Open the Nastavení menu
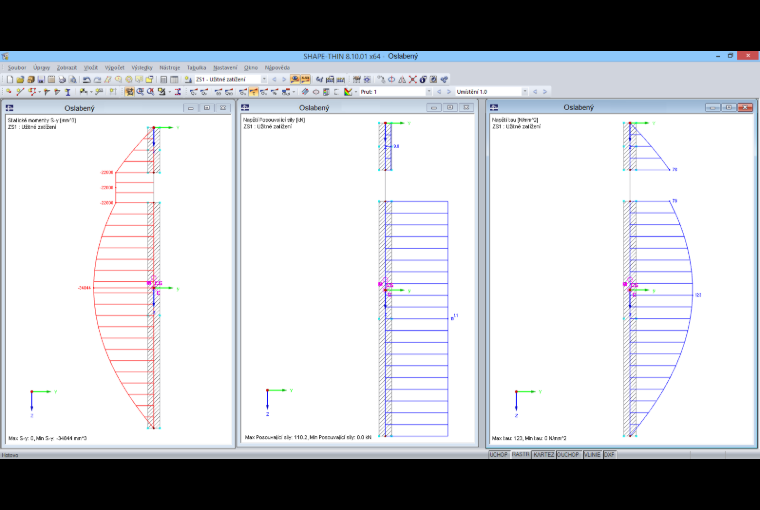The width and height of the screenshot is (760, 510). pyautogui.click(x=225, y=67)
